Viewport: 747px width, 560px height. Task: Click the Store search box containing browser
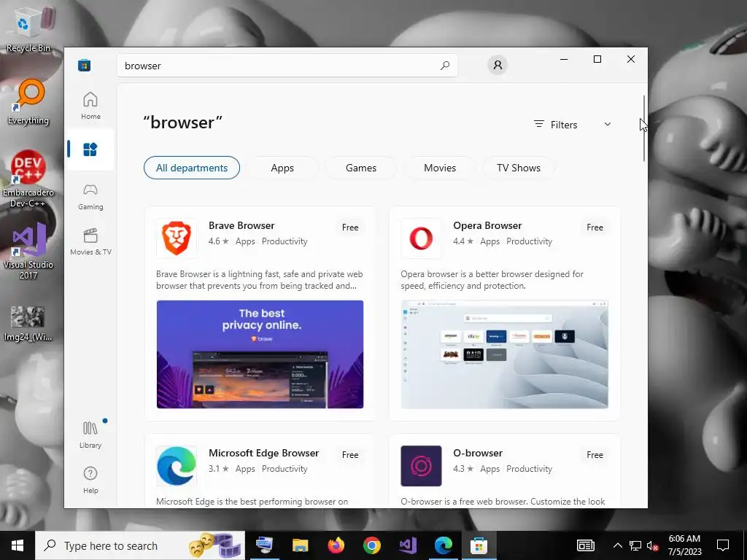pos(287,66)
